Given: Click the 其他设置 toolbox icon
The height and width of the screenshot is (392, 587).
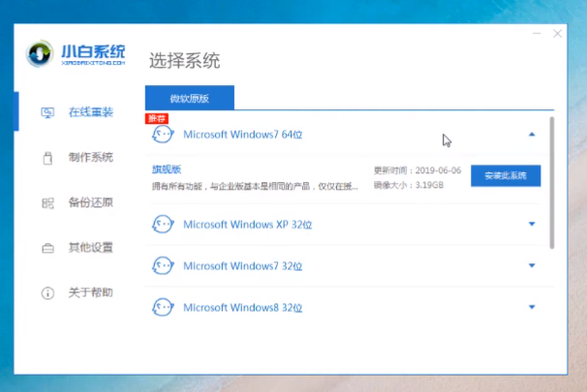Looking at the screenshot, I should click(x=47, y=248).
